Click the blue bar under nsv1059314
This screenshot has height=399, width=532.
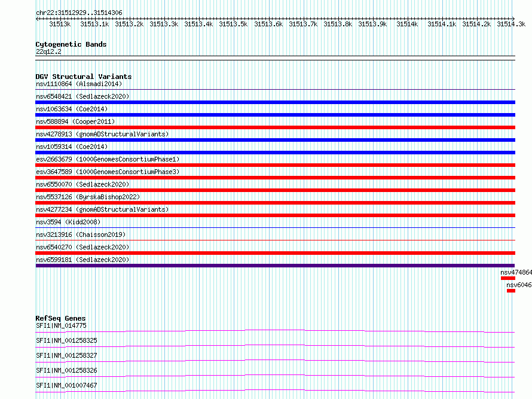275,153
